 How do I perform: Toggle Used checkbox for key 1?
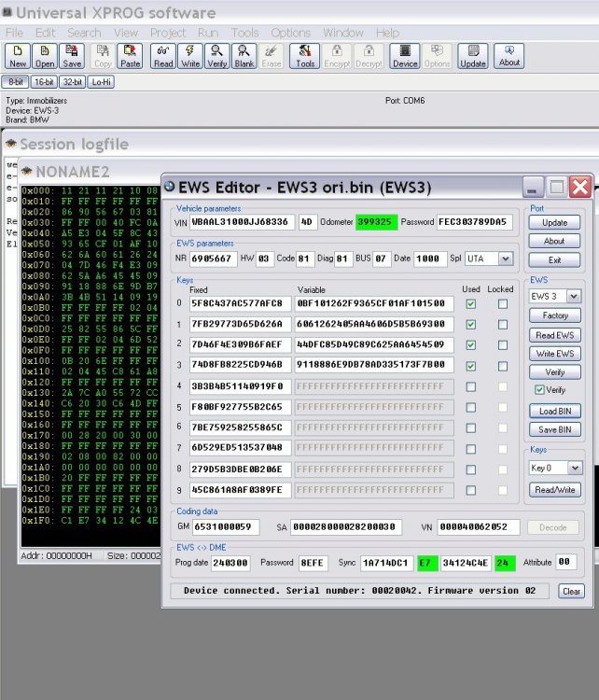tap(471, 325)
